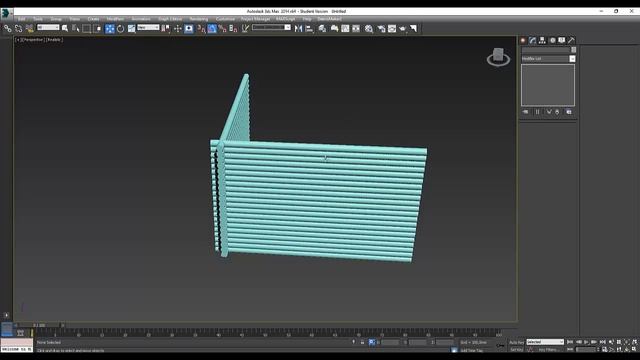Switch to the Motion command panel tab

(x=552, y=40)
